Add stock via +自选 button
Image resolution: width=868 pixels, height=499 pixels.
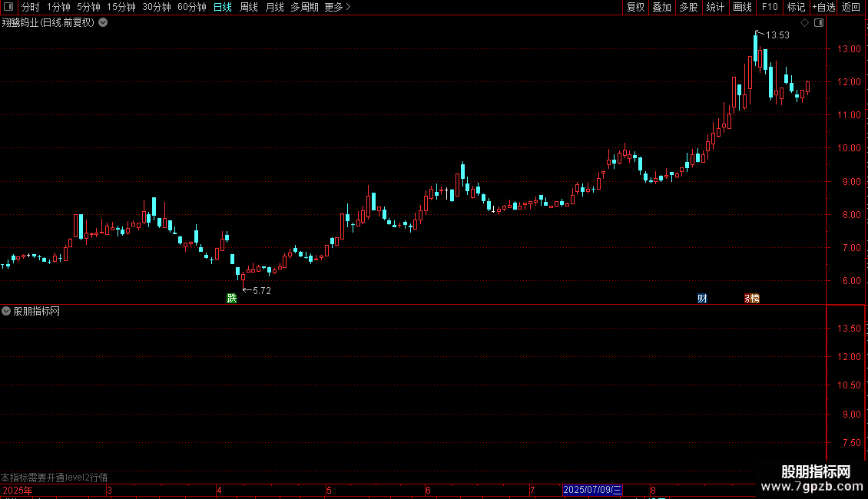click(x=823, y=7)
